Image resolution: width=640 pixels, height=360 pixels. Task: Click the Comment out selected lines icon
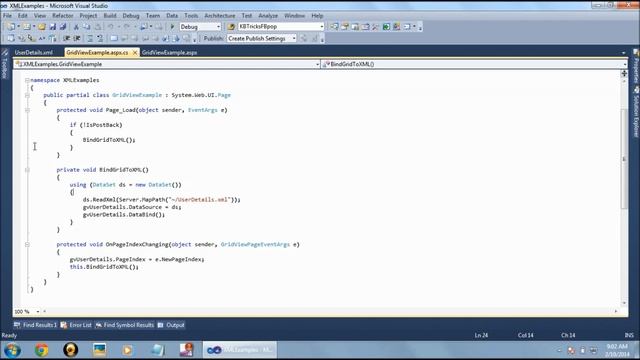(90, 38)
